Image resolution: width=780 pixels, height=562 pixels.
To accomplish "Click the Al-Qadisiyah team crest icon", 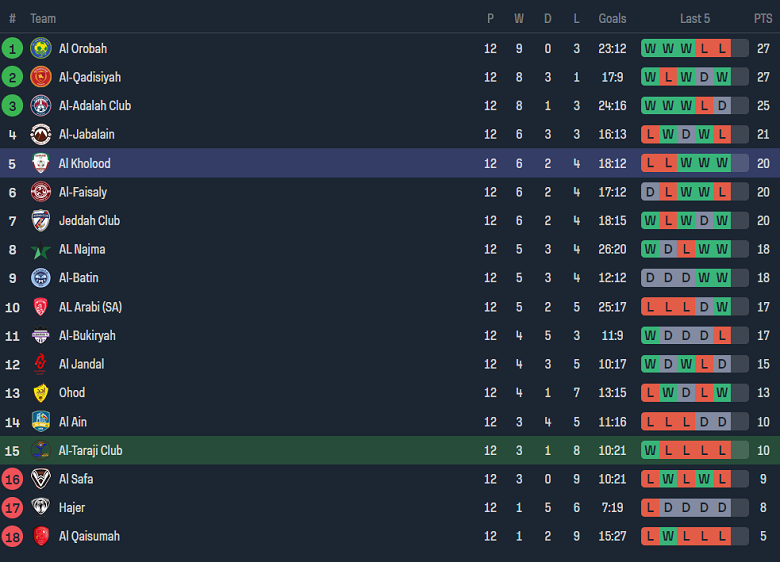I will tap(41, 77).
